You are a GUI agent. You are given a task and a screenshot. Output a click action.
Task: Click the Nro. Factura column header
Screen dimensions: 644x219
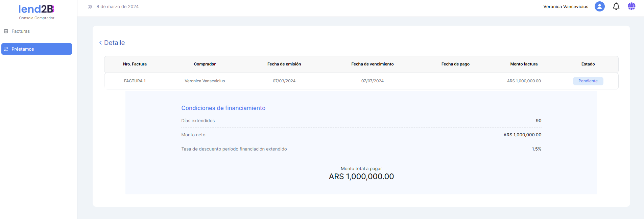[135, 64]
